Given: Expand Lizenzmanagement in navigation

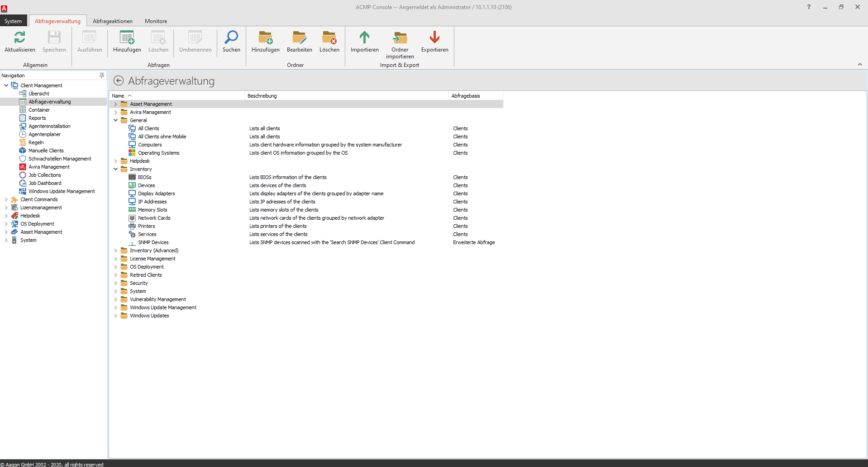Looking at the screenshot, I should point(6,208).
